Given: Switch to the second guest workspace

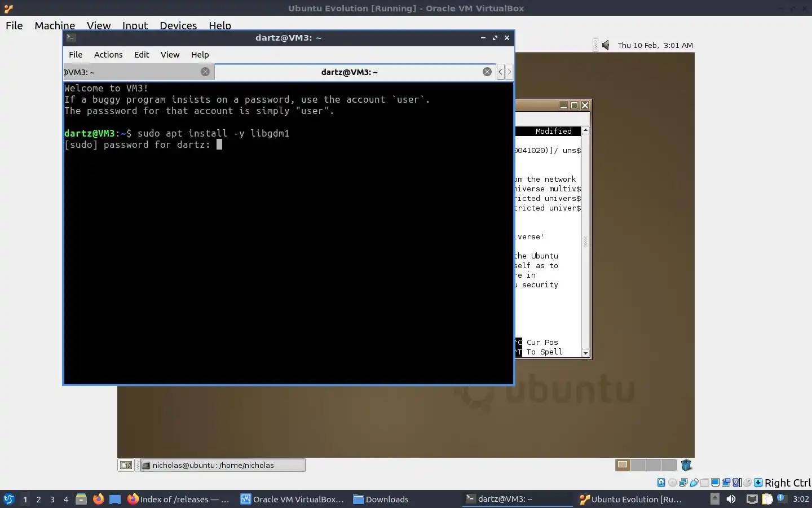Looking at the screenshot, I should [x=638, y=465].
